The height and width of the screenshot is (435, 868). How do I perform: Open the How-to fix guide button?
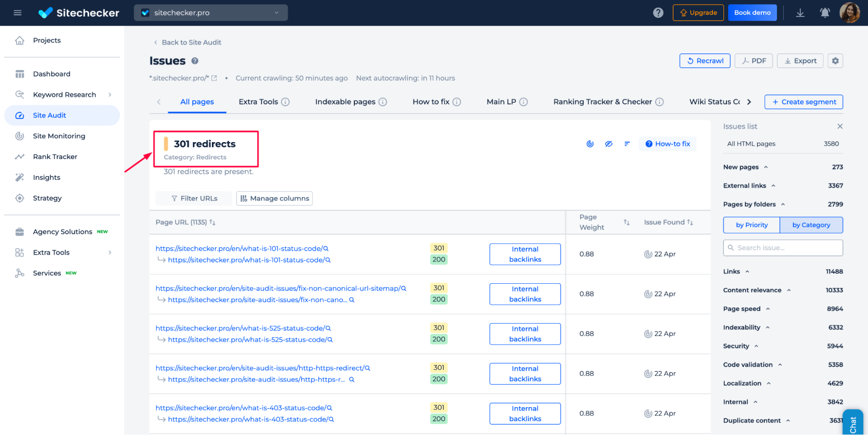(x=667, y=144)
